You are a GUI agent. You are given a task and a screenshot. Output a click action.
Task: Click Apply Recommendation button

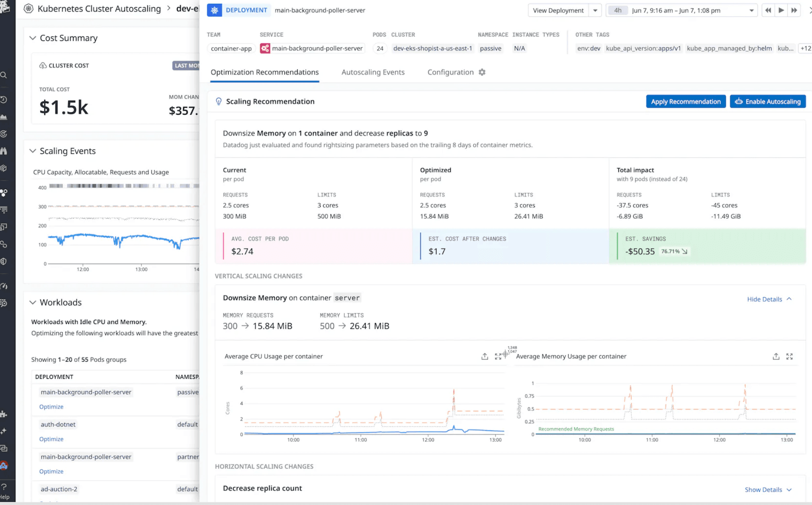tap(686, 102)
